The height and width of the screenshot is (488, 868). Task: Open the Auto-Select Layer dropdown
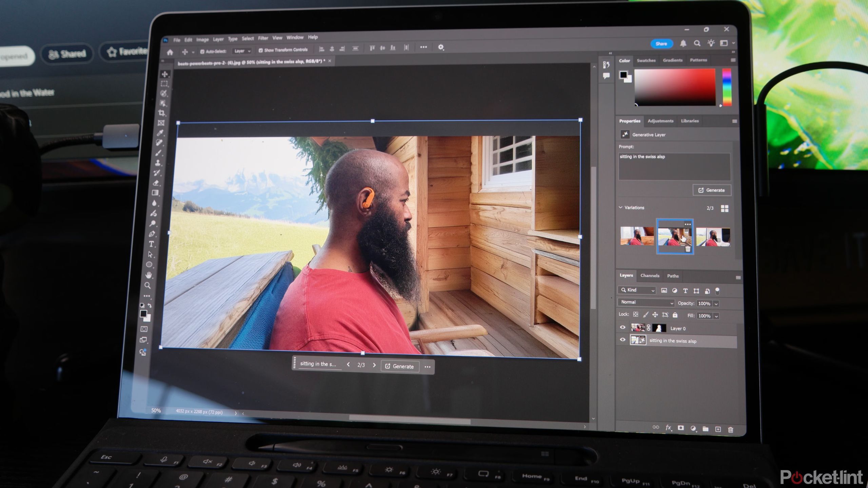point(242,51)
